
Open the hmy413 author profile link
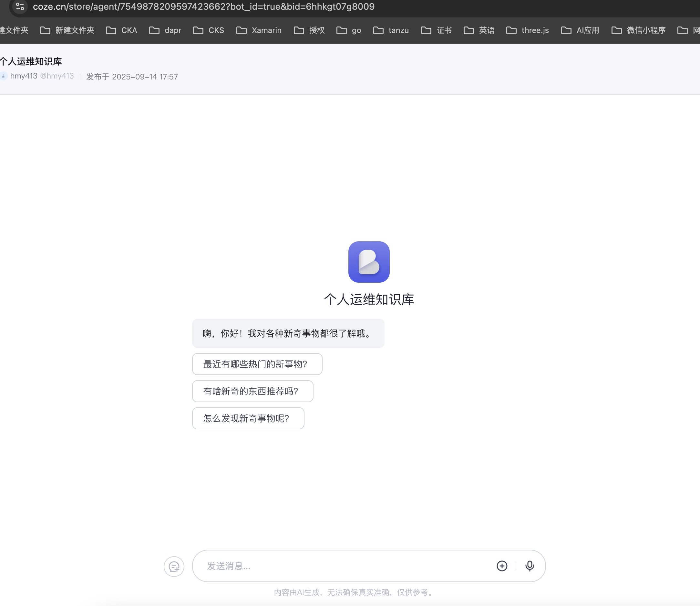(x=24, y=76)
